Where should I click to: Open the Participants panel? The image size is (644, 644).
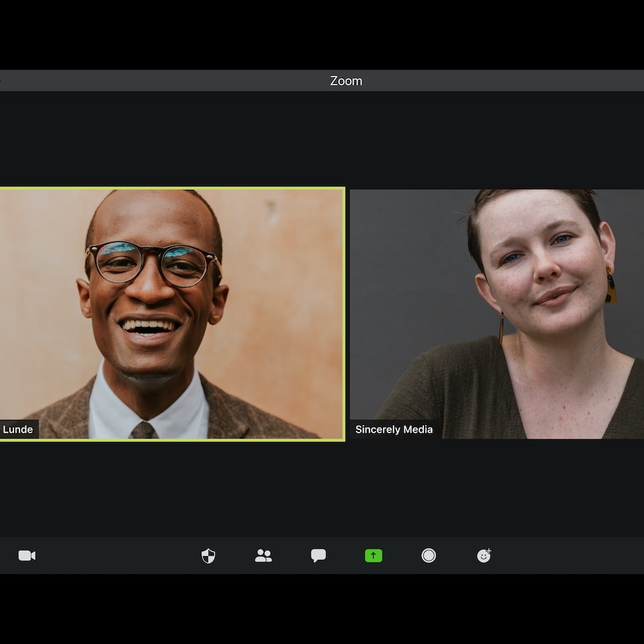(264, 555)
